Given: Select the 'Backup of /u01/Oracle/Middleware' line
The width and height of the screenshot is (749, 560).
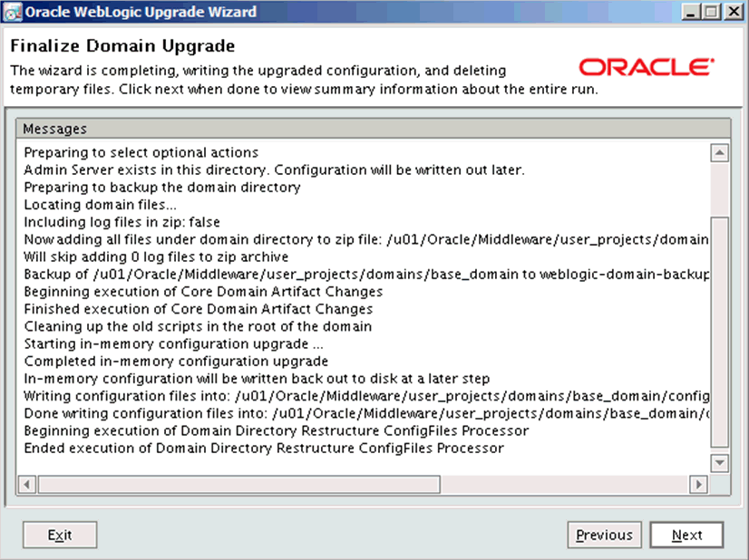Looking at the screenshot, I should (x=366, y=275).
